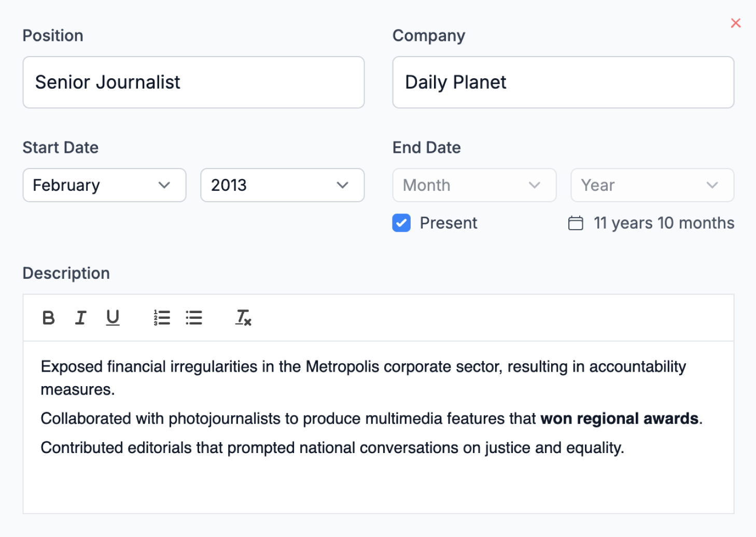Close the experience form with red X

(735, 23)
